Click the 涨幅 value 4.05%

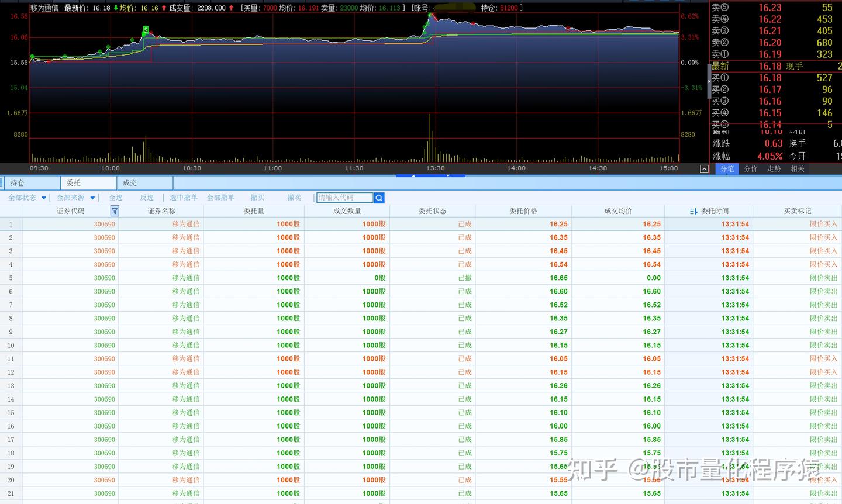770,156
